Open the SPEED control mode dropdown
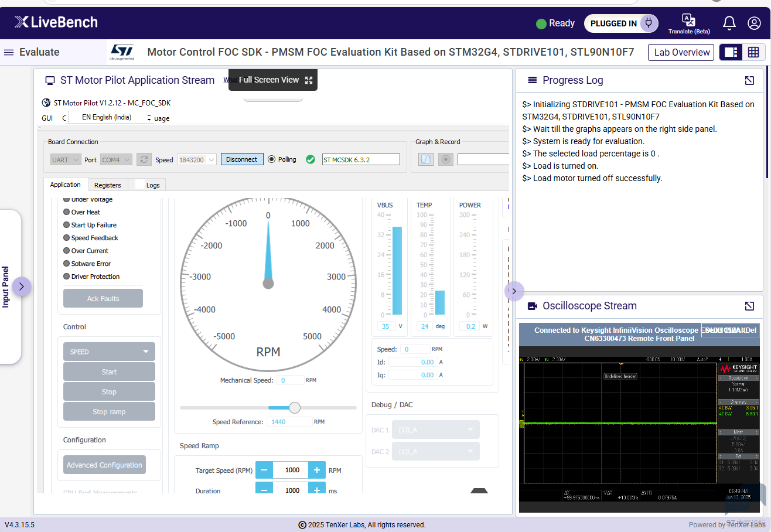This screenshot has height=532, width=771. click(x=109, y=352)
